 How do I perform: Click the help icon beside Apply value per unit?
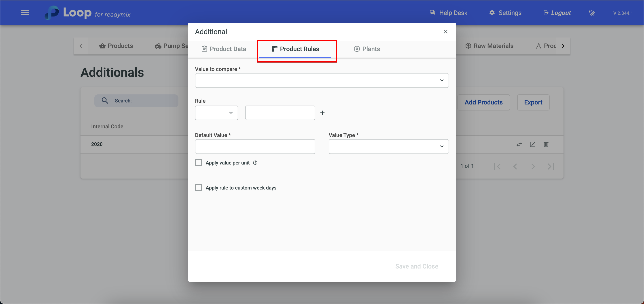[x=255, y=163]
